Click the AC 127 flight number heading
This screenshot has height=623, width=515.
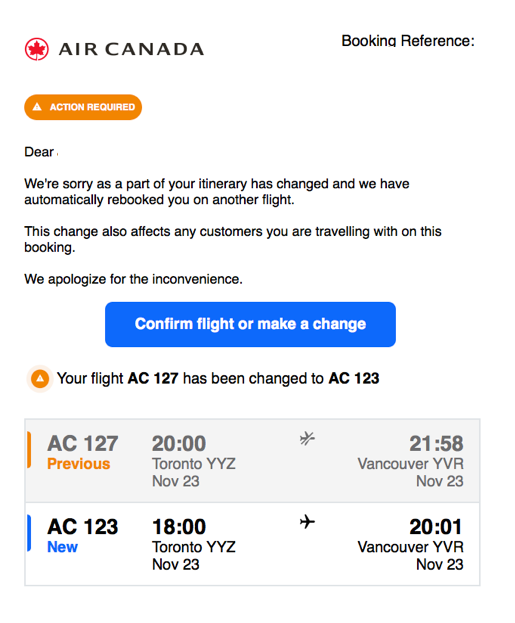click(x=83, y=443)
